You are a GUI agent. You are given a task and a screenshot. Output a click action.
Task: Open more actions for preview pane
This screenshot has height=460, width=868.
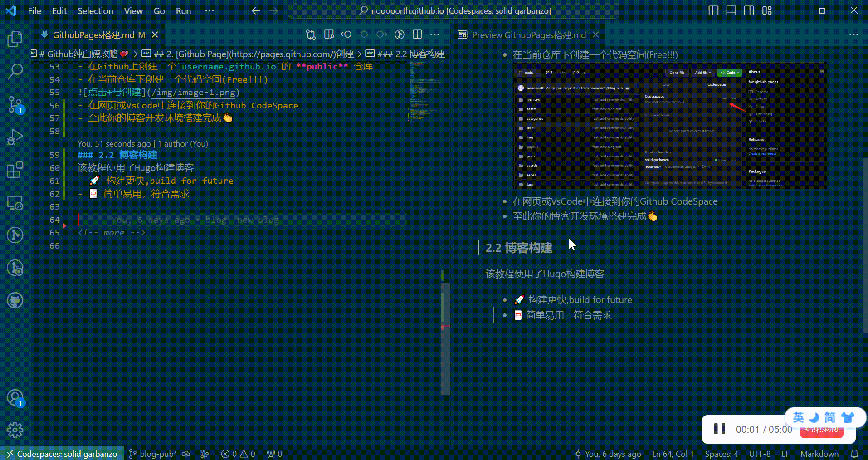pyautogui.click(x=853, y=34)
